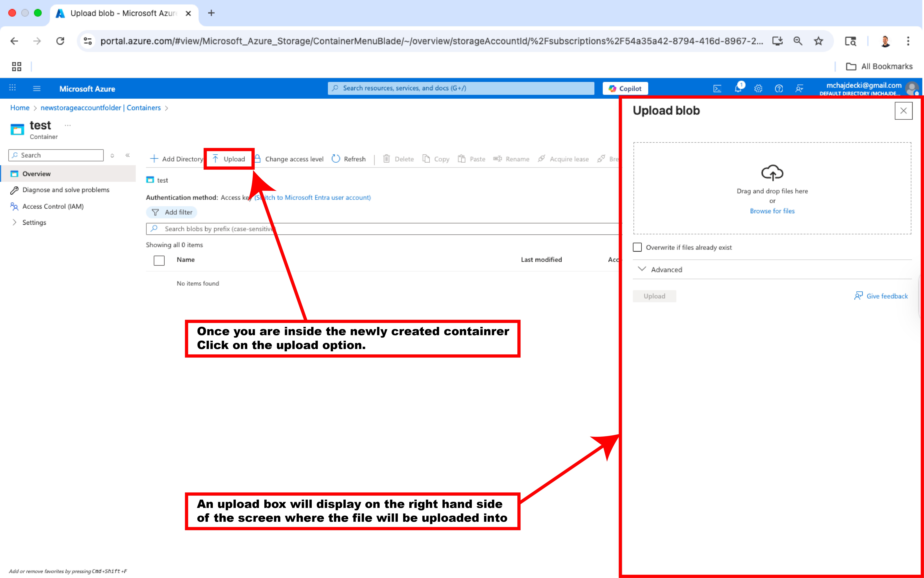924x578 pixels.
Task: Open Cloud Shell from the Azure header
Action: [717, 89]
